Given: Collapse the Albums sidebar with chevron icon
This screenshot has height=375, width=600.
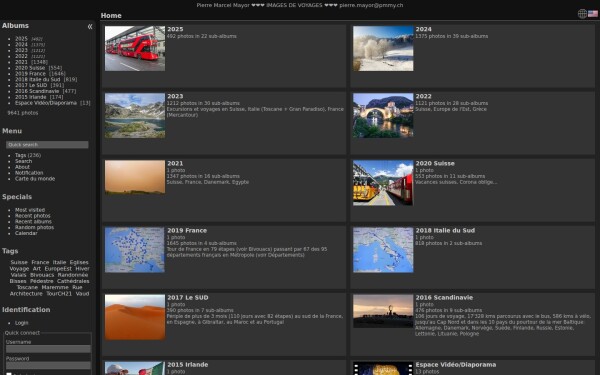Looking at the screenshot, I should pyautogui.click(x=90, y=26).
